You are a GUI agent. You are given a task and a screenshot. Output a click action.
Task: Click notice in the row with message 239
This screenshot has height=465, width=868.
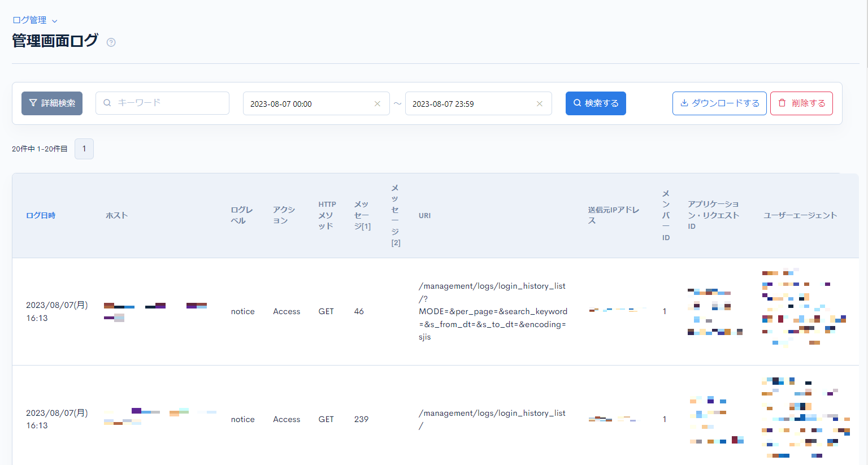[243, 419]
